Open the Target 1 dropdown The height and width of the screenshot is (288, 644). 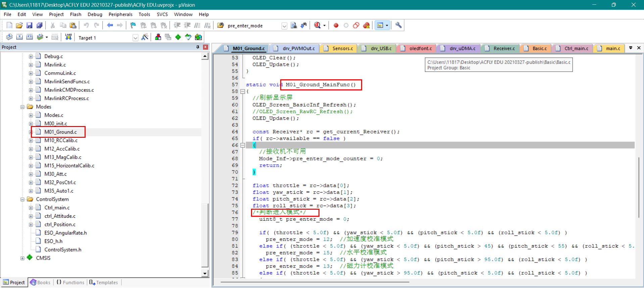click(x=135, y=38)
